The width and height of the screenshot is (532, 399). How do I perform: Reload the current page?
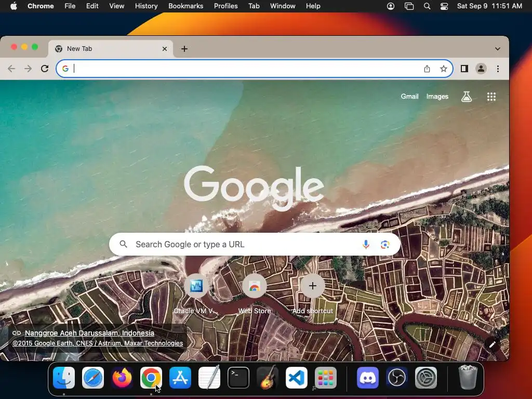[45, 69]
